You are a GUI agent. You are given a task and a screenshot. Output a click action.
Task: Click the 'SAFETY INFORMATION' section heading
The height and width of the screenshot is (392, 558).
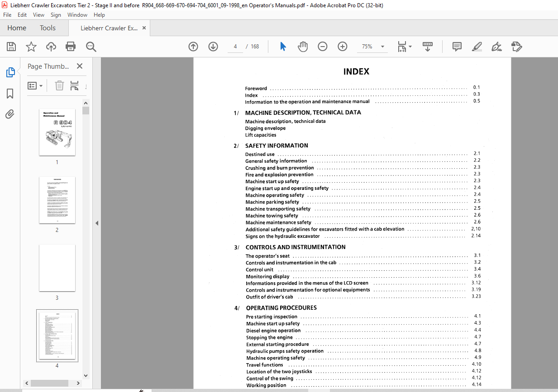pyautogui.click(x=277, y=146)
